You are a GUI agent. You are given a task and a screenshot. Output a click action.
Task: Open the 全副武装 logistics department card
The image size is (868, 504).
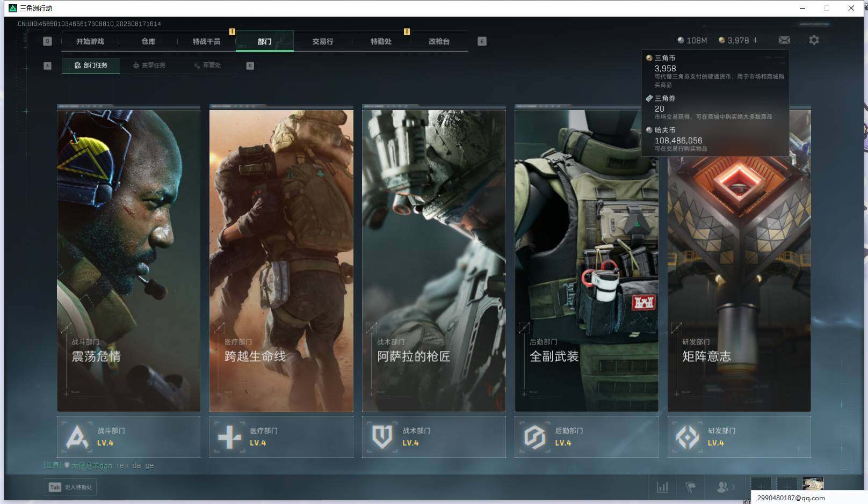[x=587, y=259]
